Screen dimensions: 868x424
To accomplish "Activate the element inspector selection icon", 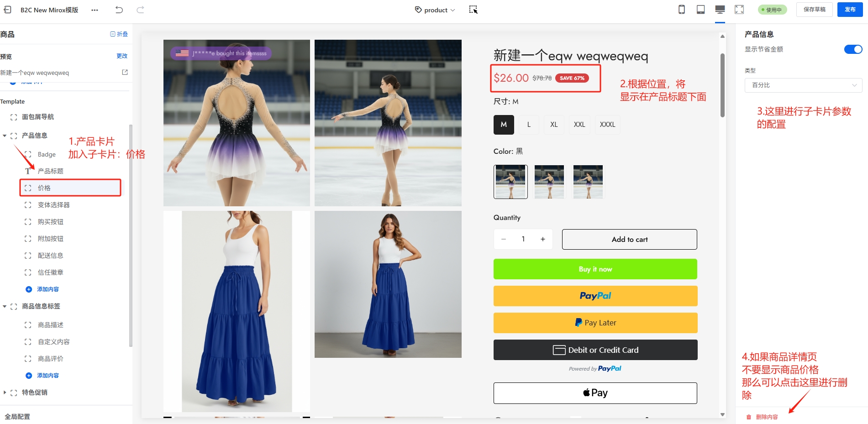I will [473, 10].
